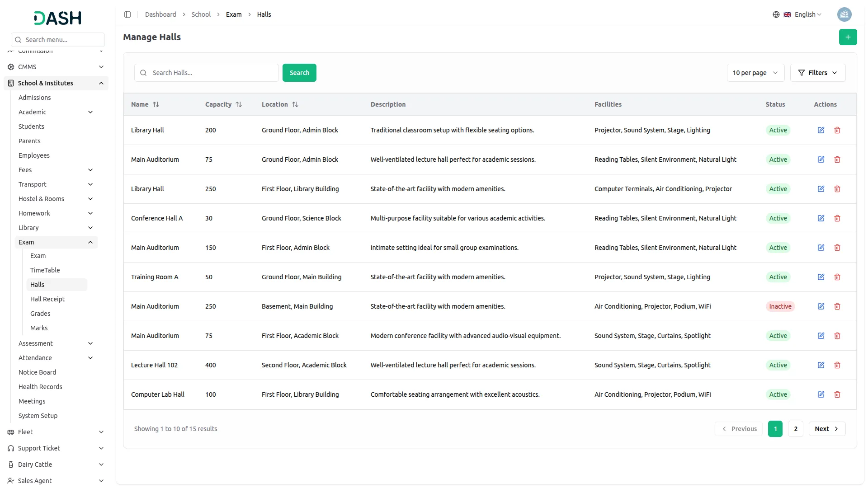Sort the table by Name column
The width and height of the screenshot is (868, 488).
pos(156,104)
